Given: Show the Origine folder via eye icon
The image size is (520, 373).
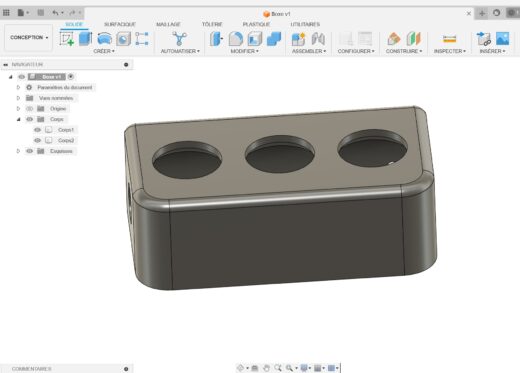Looking at the screenshot, I should (30, 109).
